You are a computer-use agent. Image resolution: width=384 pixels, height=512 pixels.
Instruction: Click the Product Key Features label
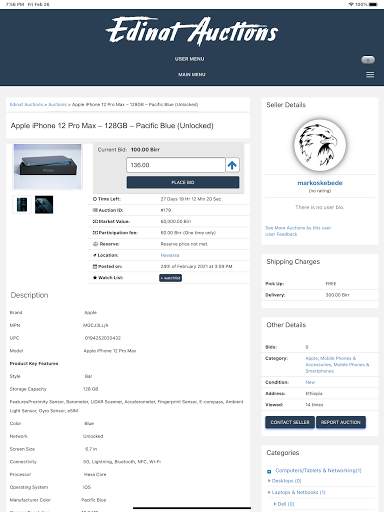tap(34, 363)
